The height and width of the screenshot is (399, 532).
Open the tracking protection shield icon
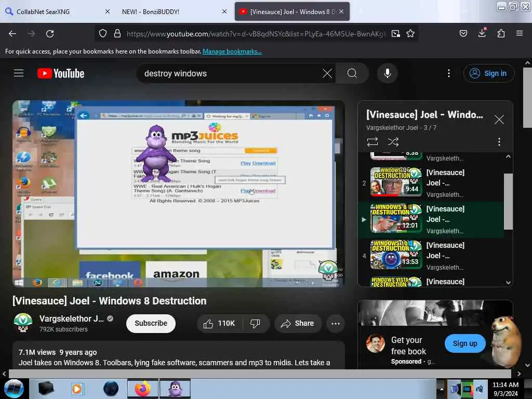tap(103, 34)
